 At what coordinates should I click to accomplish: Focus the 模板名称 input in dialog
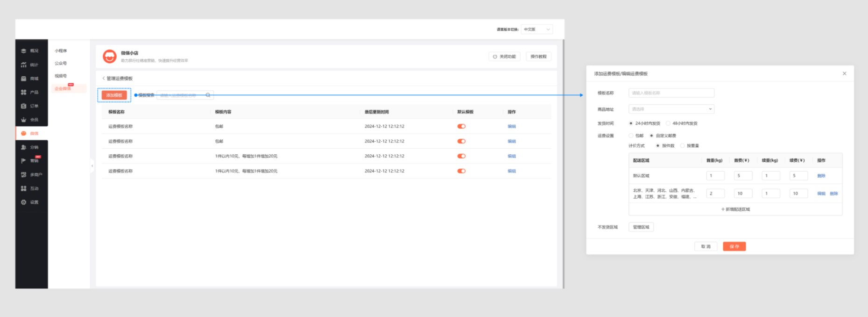tap(671, 93)
